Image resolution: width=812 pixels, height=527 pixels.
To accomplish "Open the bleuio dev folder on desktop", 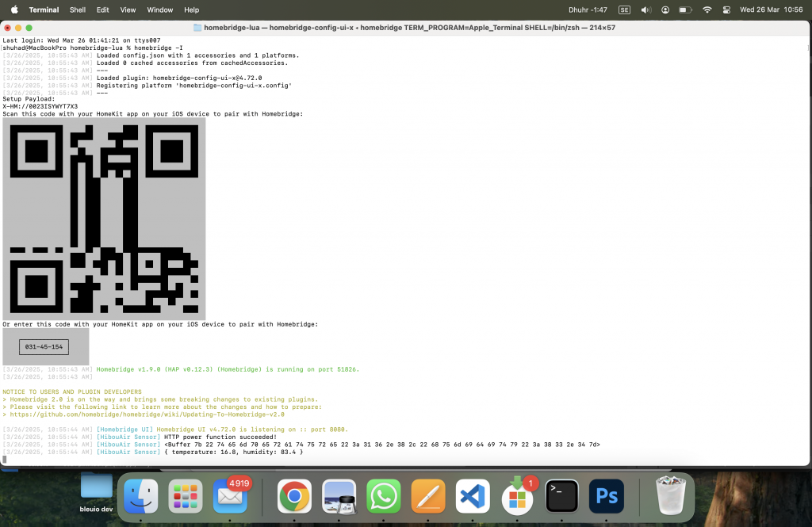I will point(96,492).
